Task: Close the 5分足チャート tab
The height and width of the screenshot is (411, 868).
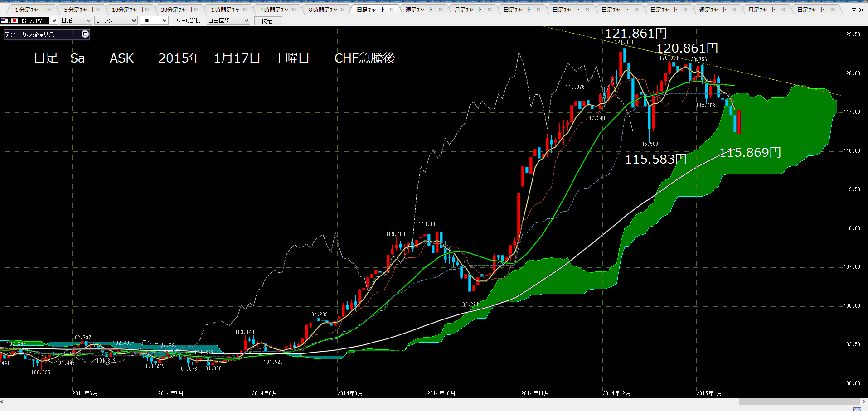Action: 98,10
